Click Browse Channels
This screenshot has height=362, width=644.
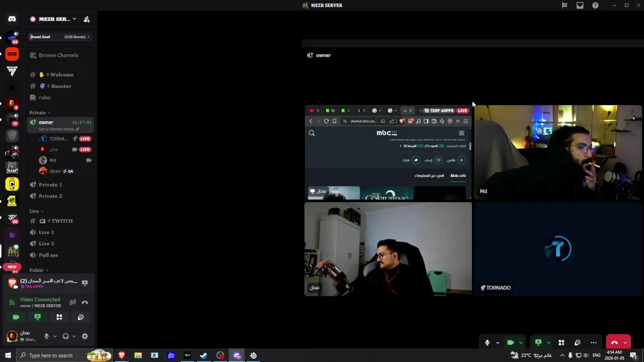point(60,55)
